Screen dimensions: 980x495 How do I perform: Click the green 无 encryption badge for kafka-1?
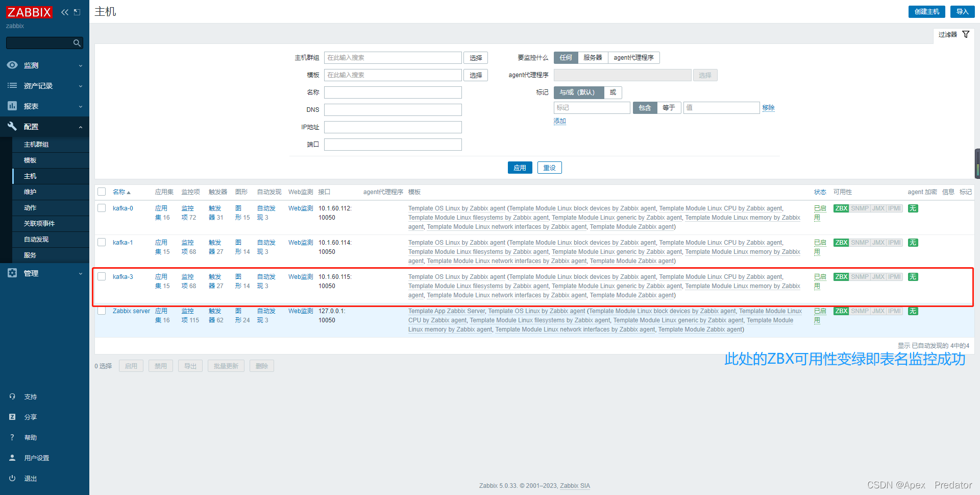(x=913, y=243)
